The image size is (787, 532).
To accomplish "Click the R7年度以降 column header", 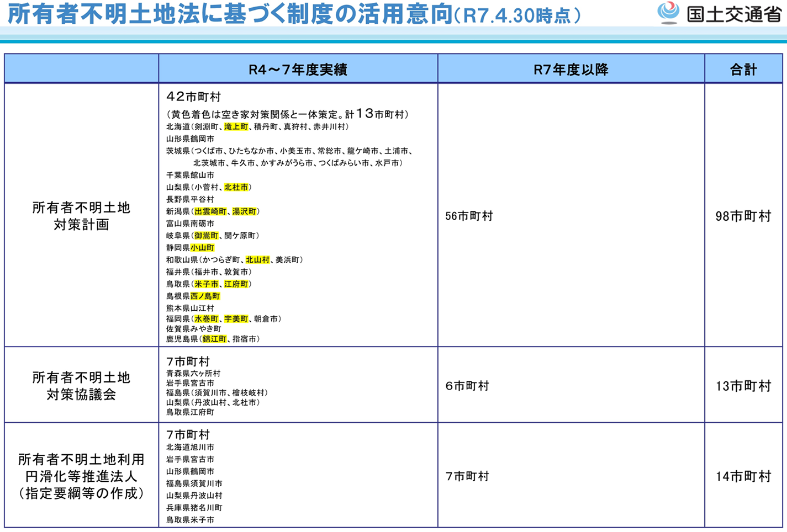I will (x=571, y=70).
